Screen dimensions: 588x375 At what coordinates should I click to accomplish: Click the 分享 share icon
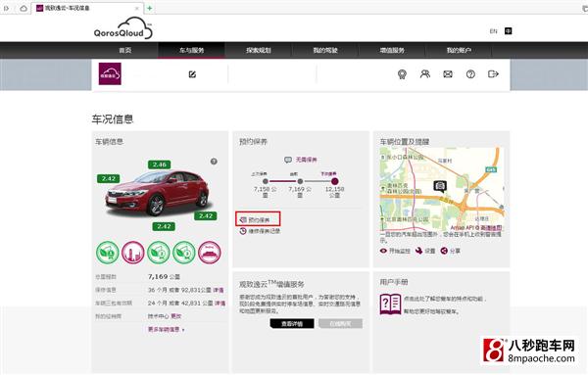(x=450, y=251)
